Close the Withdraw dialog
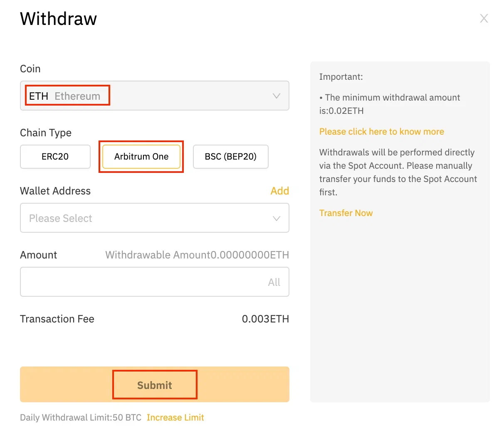The width and height of the screenshot is (504, 438). [x=484, y=18]
